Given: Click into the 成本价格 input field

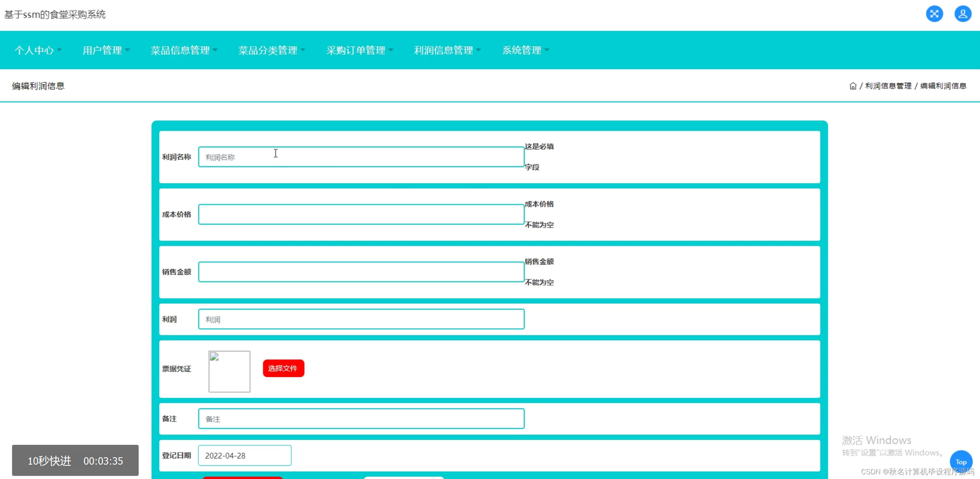Looking at the screenshot, I should click(x=361, y=214).
